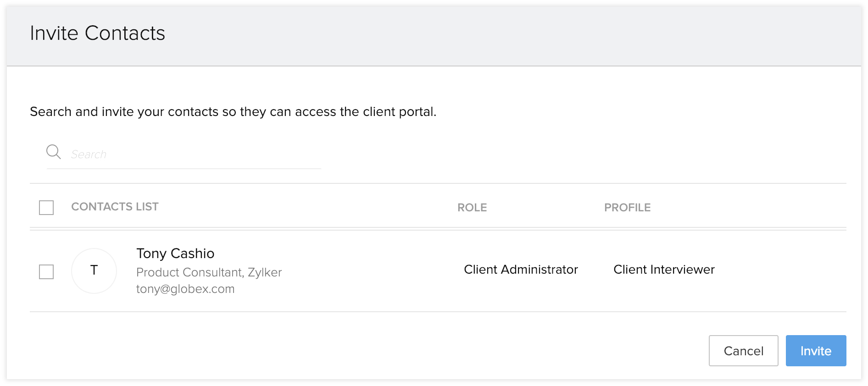Click the CONTACTS LIST column header

[x=115, y=207]
